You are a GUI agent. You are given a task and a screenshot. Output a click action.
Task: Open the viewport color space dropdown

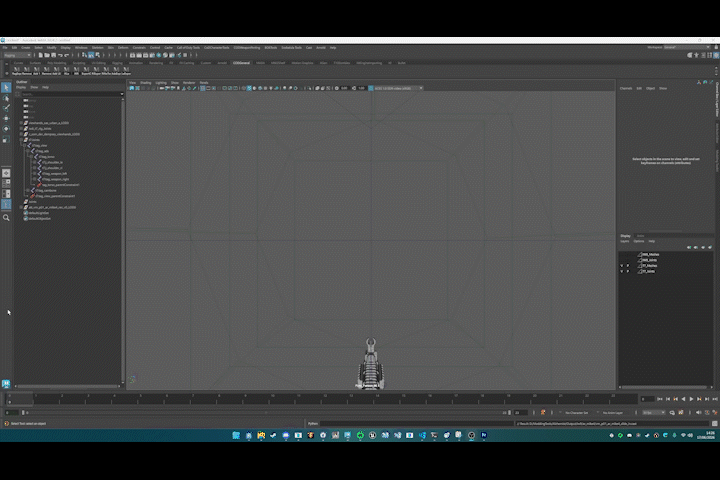[x=398, y=88]
